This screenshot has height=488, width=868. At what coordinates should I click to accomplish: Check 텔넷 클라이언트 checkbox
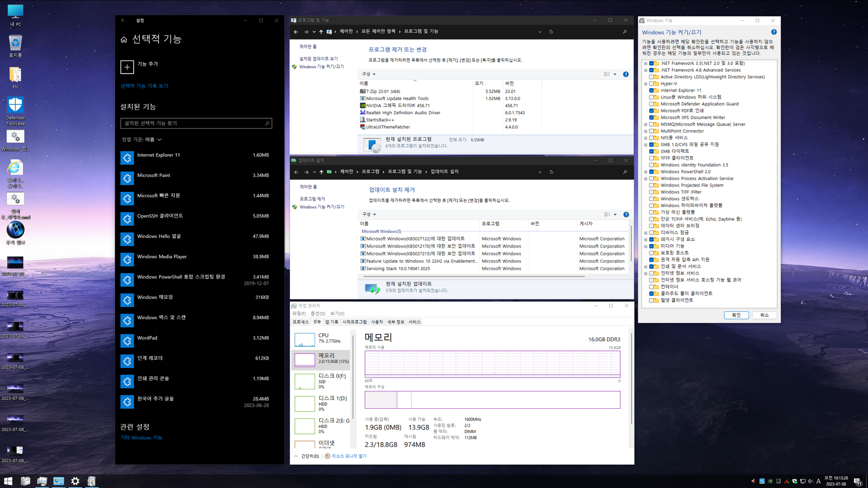652,300
